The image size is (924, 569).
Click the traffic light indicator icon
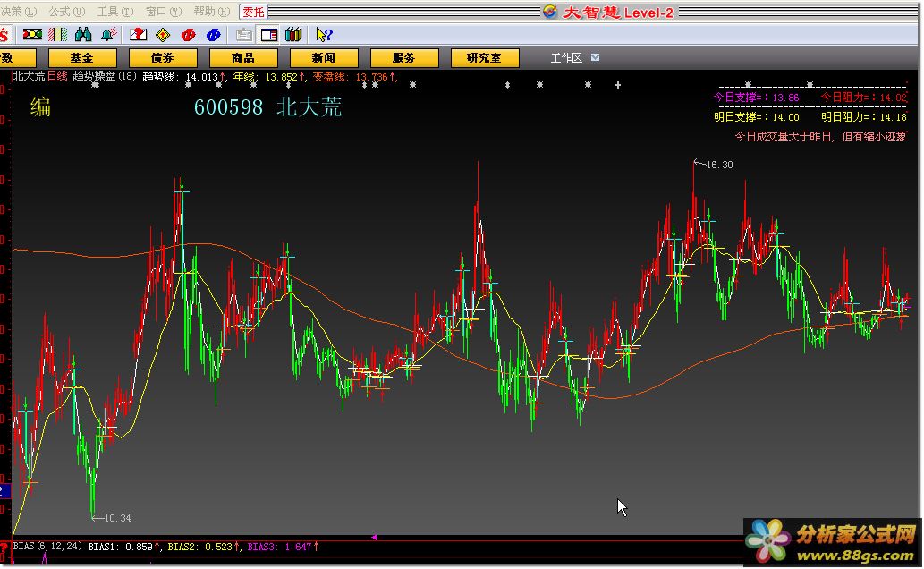pos(32,35)
